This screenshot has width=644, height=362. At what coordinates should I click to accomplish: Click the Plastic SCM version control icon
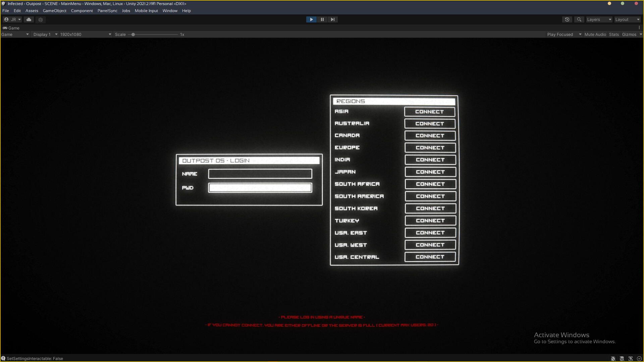[41, 19]
